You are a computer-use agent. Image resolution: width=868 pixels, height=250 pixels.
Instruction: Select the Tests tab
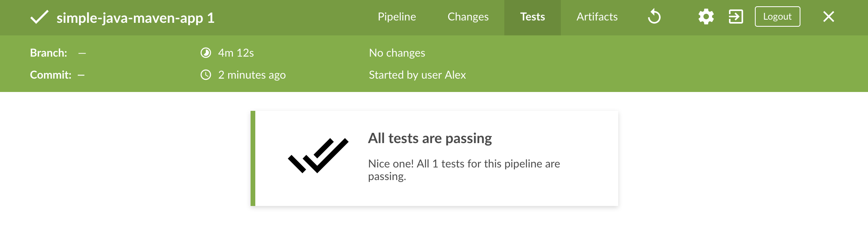533,17
